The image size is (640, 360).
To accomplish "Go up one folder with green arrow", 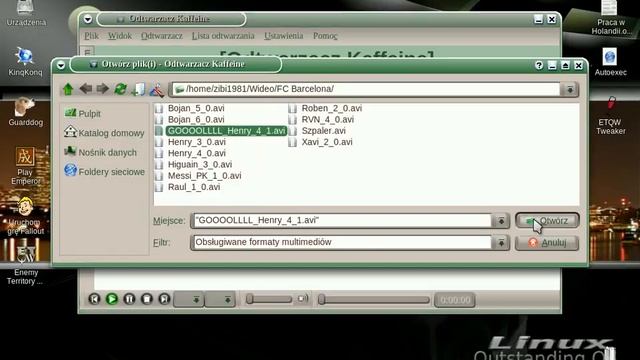I will (x=68, y=89).
